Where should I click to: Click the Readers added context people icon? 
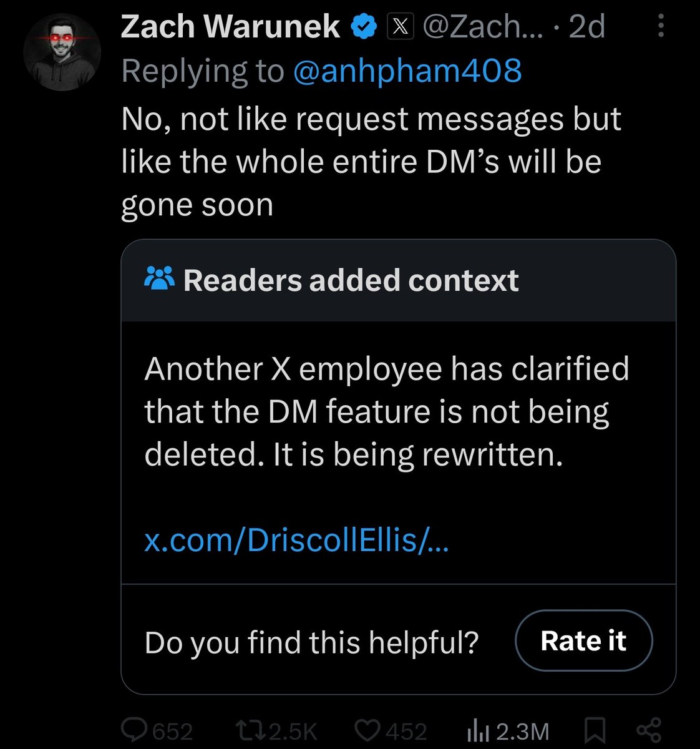click(160, 280)
